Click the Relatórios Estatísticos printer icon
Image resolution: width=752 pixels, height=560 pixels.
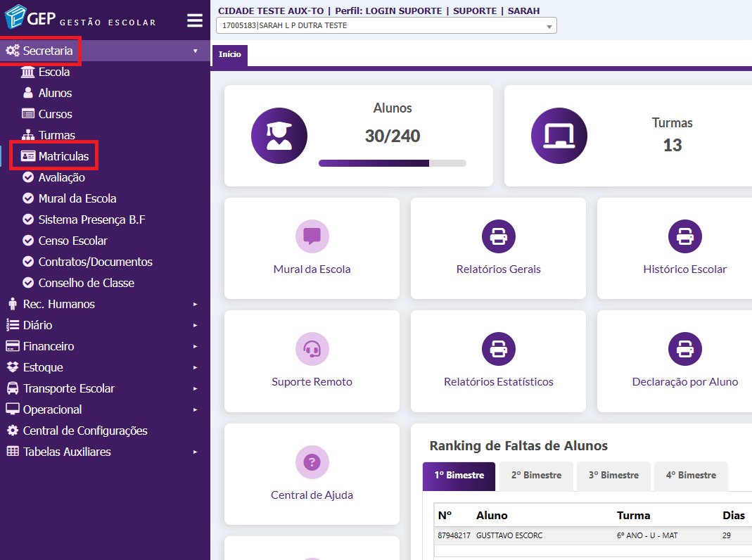tap(498, 349)
